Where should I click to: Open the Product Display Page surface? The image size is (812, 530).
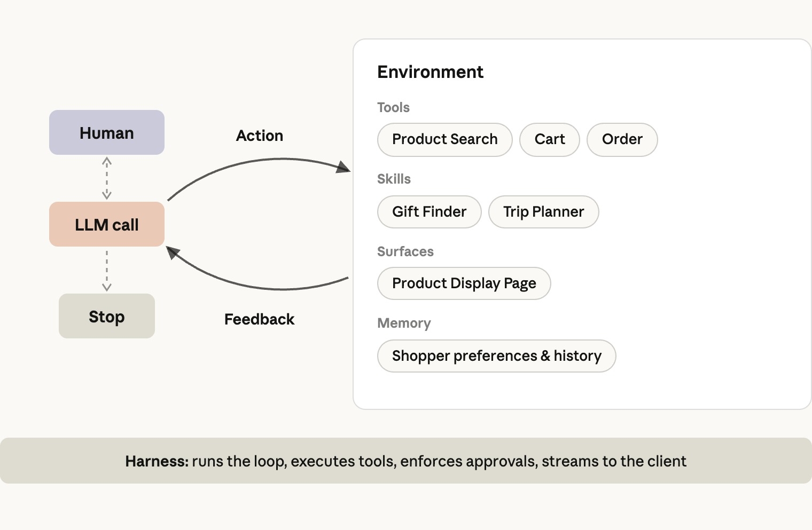click(464, 283)
